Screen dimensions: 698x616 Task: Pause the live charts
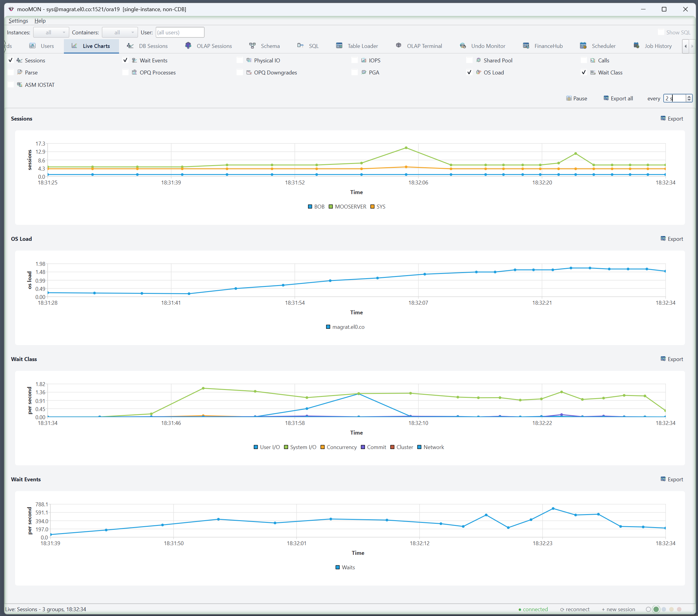pyautogui.click(x=577, y=98)
